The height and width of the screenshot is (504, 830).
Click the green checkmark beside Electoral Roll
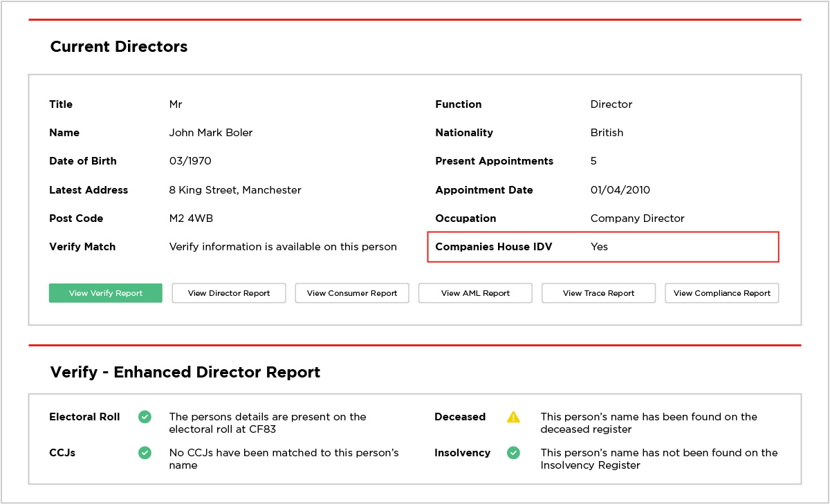(x=145, y=417)
